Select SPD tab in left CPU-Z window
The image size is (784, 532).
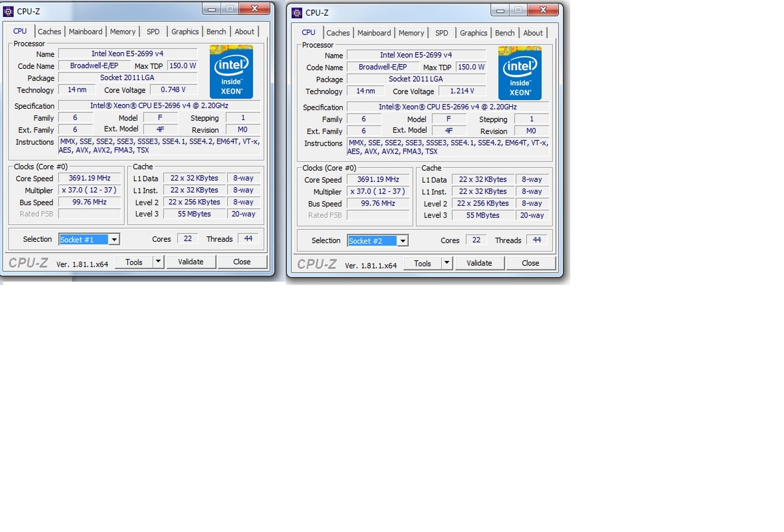click(x=153, y=32)
